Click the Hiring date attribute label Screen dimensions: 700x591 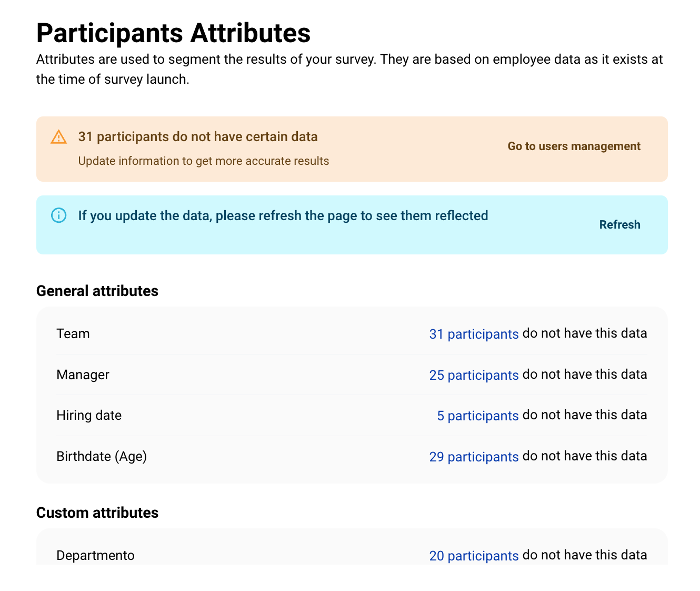point(89,416)
